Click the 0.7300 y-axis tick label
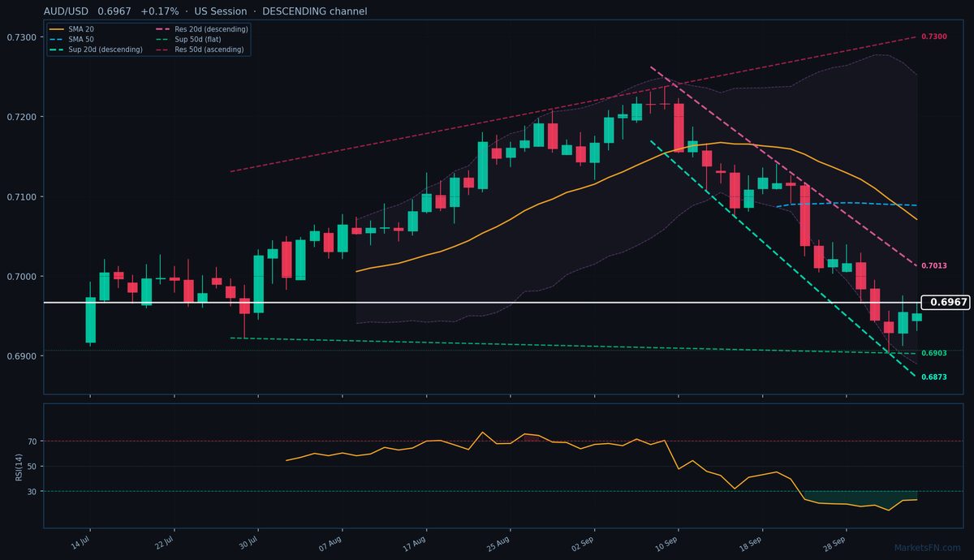 [21, 37]
